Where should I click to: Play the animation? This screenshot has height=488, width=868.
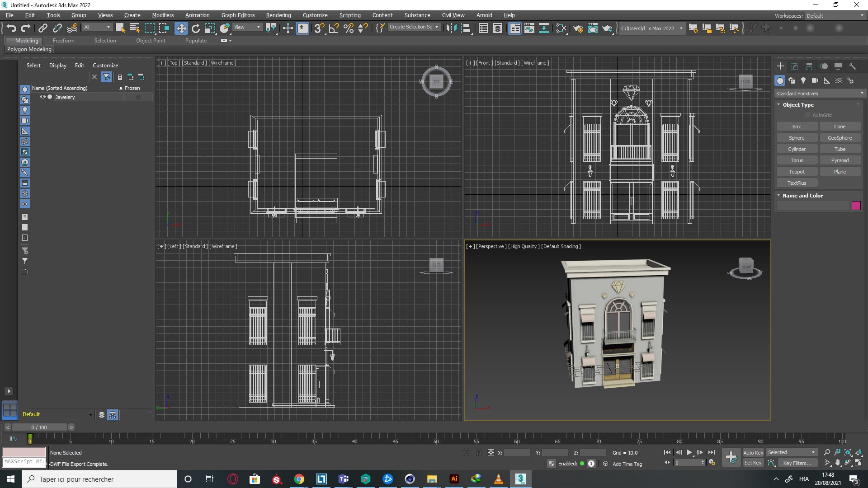click(689, 452)
